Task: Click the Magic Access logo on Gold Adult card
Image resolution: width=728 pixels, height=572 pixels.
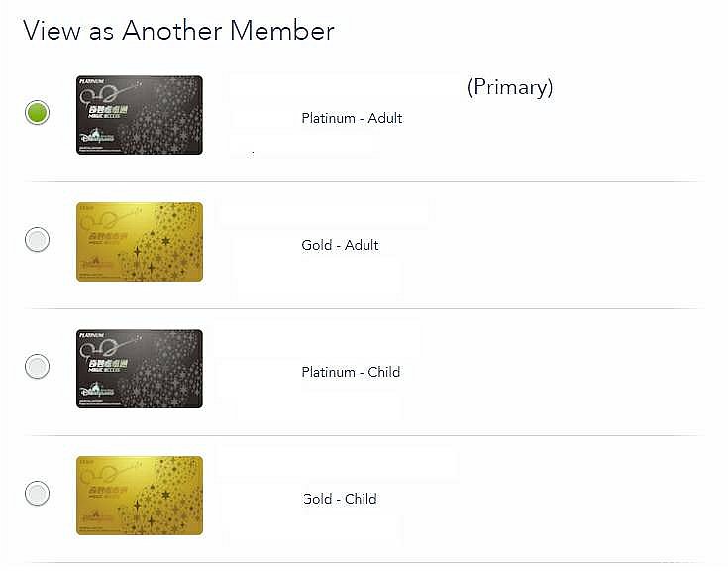Action: pyautogui.click(x=108, y=238)
